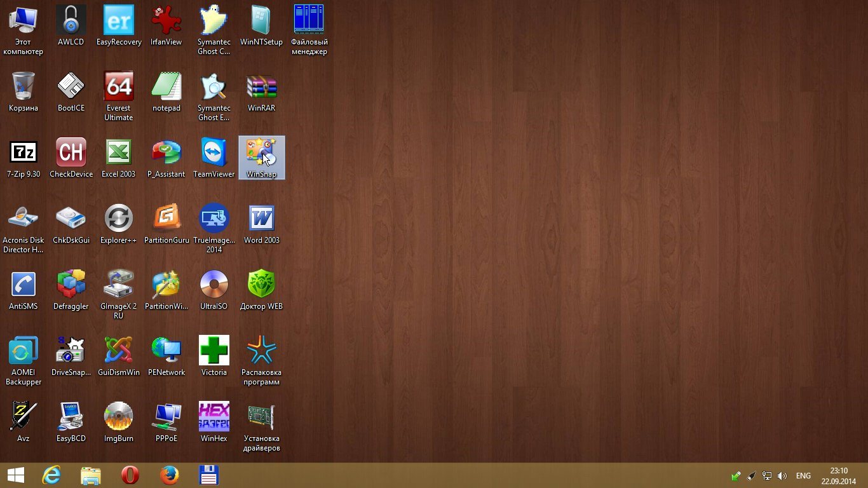Launch Opera from the taskbar
Screen dimensions: 868x488
point(130,475)
